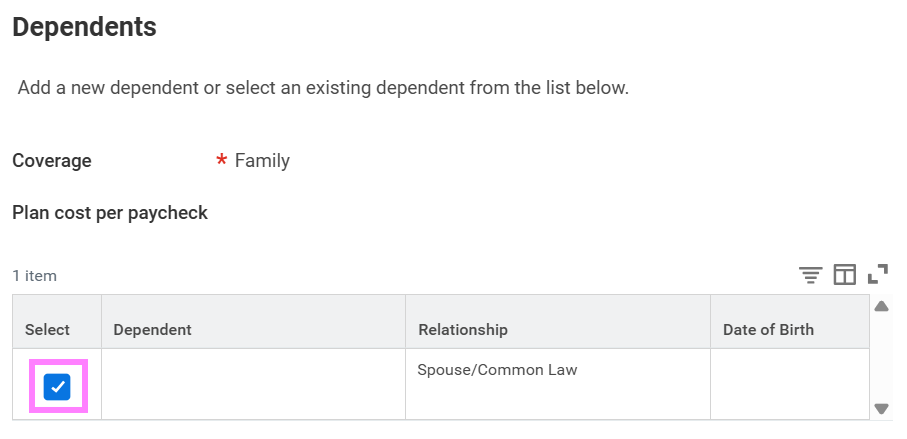Open the table filter icon
Viewport: 907px width, 439px height.
click(810, 275)
